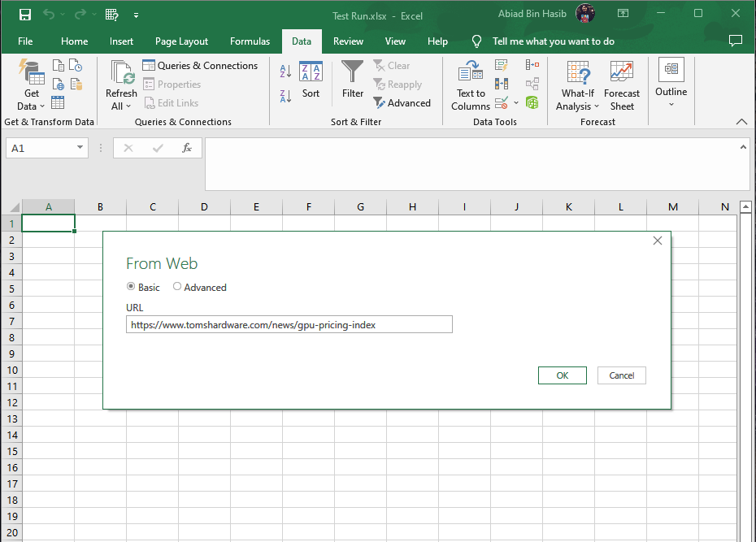Sort A to Z ascending
Image resolution: width=756 pixels, height=542 pixels.
pos(285,72)
